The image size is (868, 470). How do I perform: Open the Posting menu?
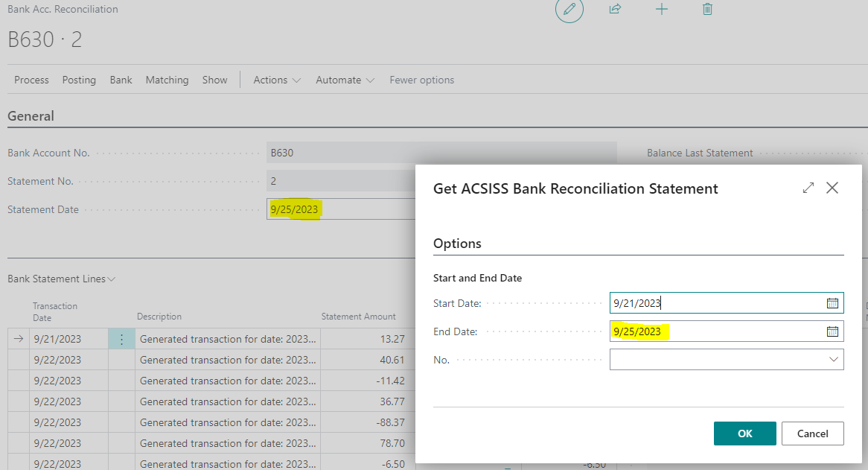point(79,80)
